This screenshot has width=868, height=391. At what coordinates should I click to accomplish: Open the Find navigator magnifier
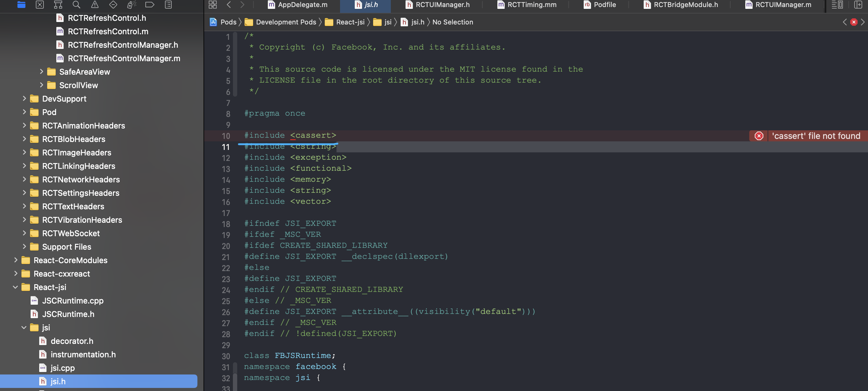pyautogui.click(x=76, y=5)
